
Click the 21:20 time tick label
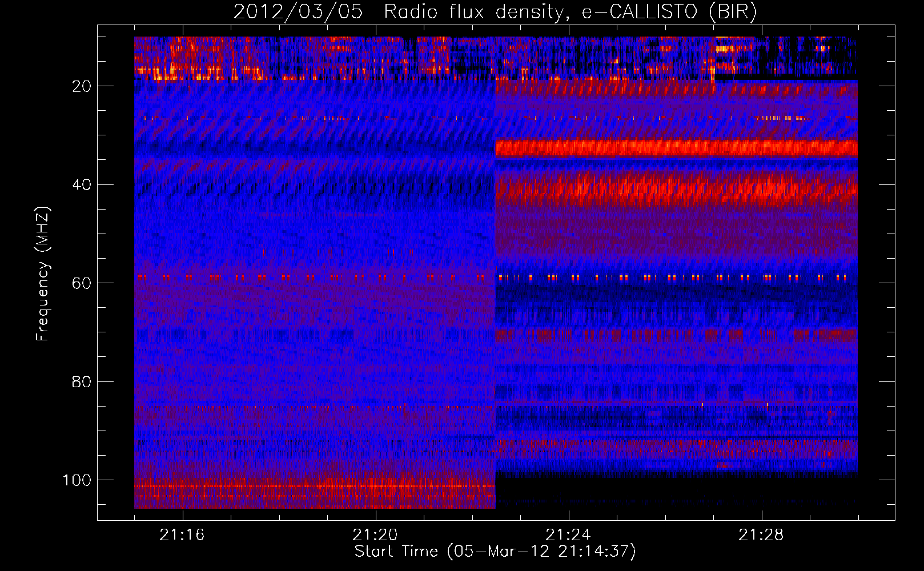375,535
